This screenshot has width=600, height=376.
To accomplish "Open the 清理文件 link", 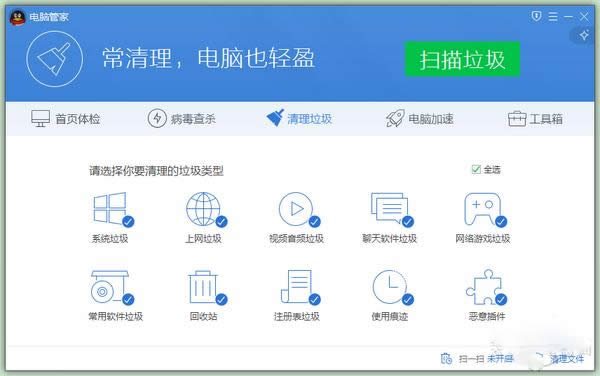I will (567, 359).
